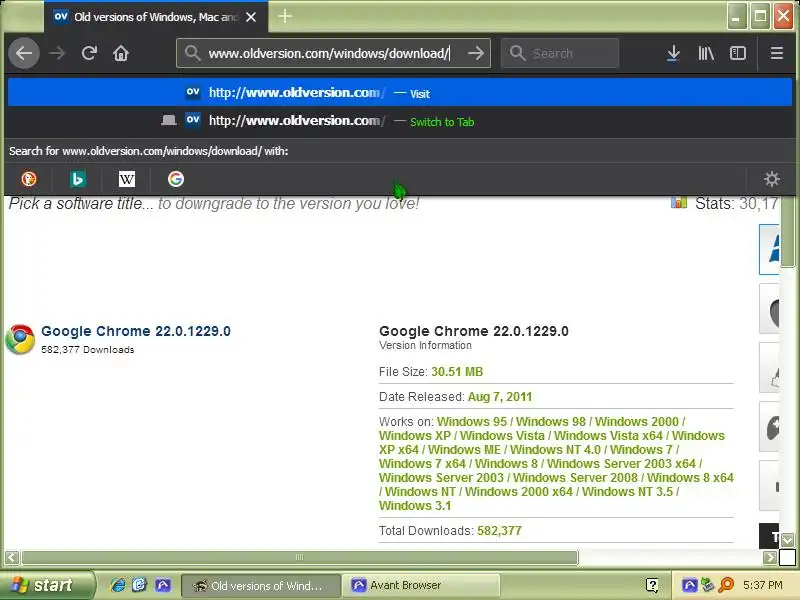Switch to Old versions of Wind... taskbar button
800x600 pixels.
point(261,585)
